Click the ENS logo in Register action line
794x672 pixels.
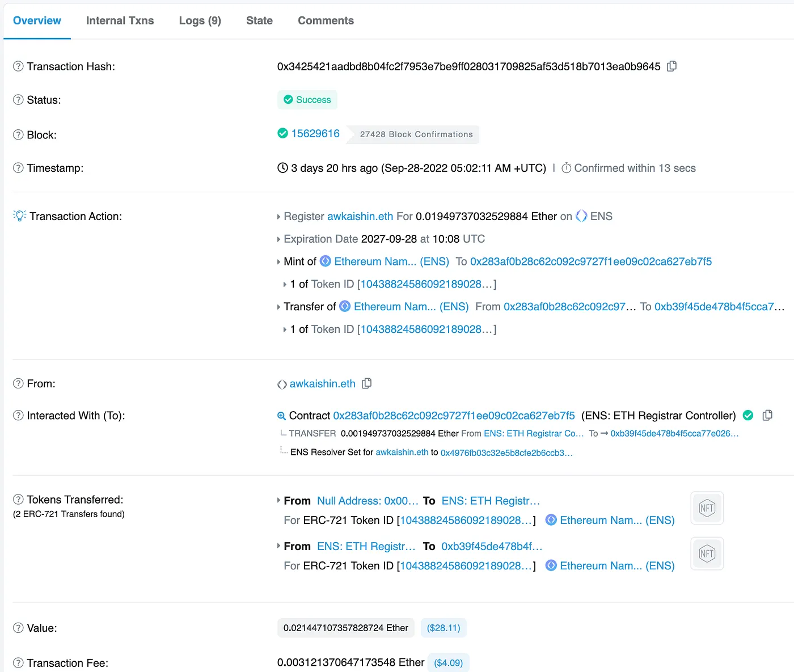581,216
